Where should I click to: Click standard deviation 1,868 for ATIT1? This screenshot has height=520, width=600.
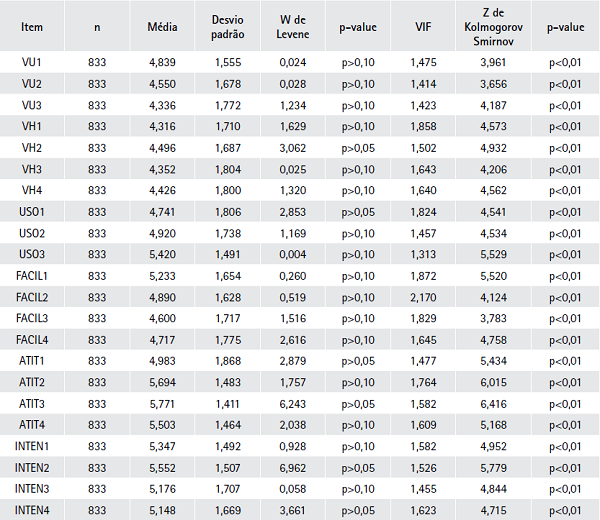(x=228, y=361)
